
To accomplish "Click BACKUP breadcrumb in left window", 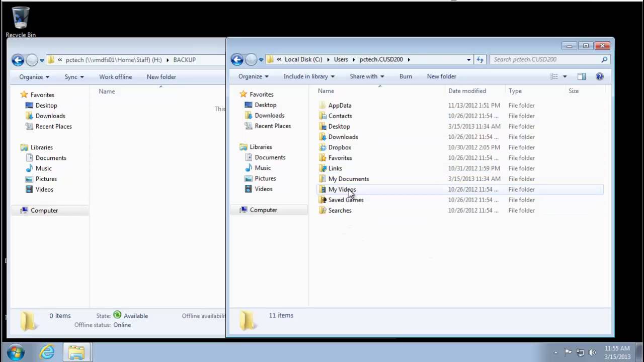I will click(184, 60).
